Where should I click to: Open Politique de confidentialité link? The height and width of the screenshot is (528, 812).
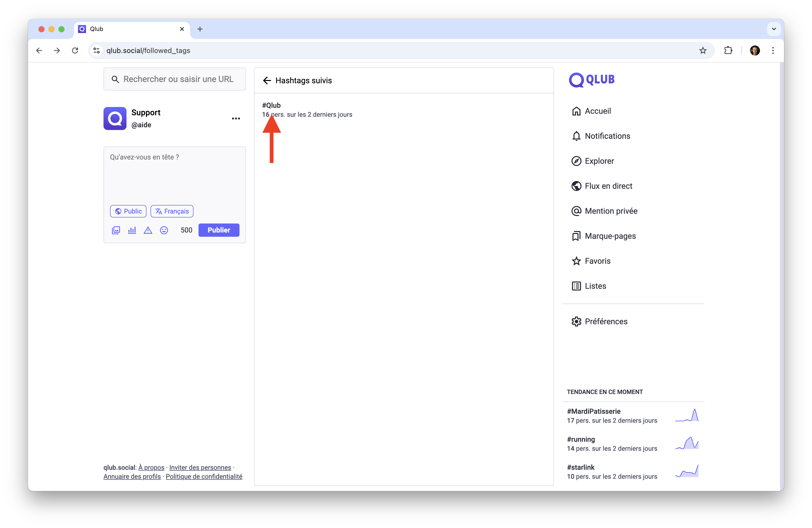pos(204,476)
